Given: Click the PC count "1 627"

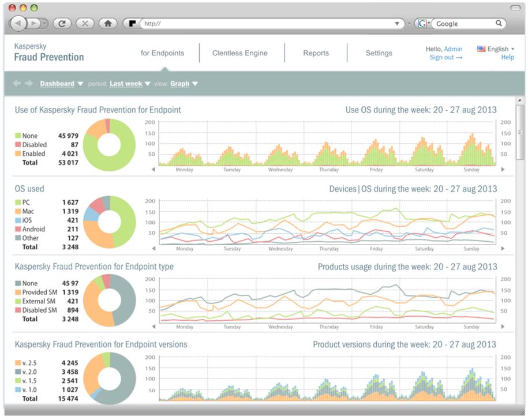Looking at the screenshot, I should tap(70, 202).
